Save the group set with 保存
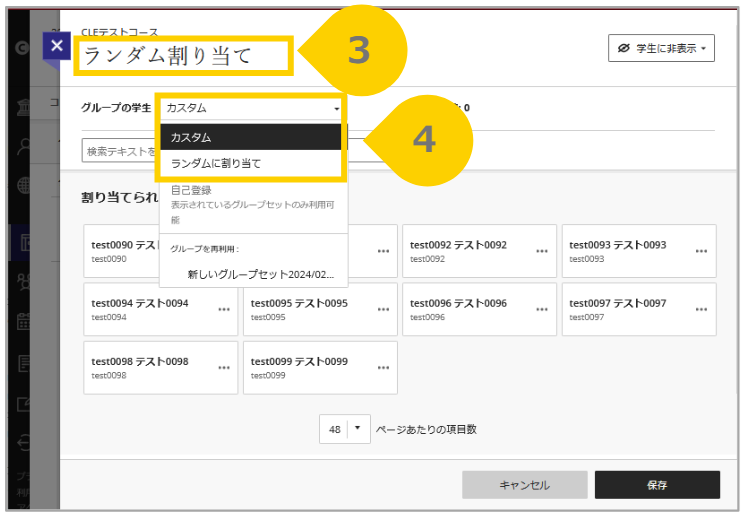Screen dimensions: 742x516 point(657,485)
